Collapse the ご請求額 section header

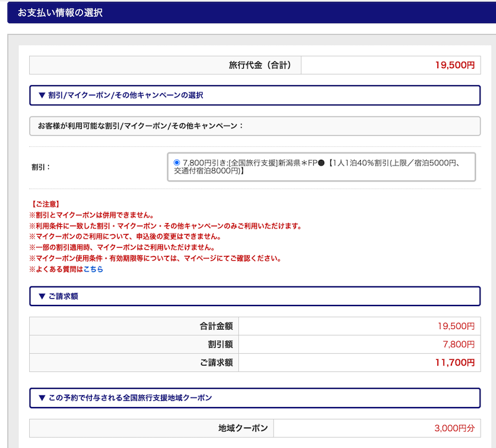click(x=255, y=296)
